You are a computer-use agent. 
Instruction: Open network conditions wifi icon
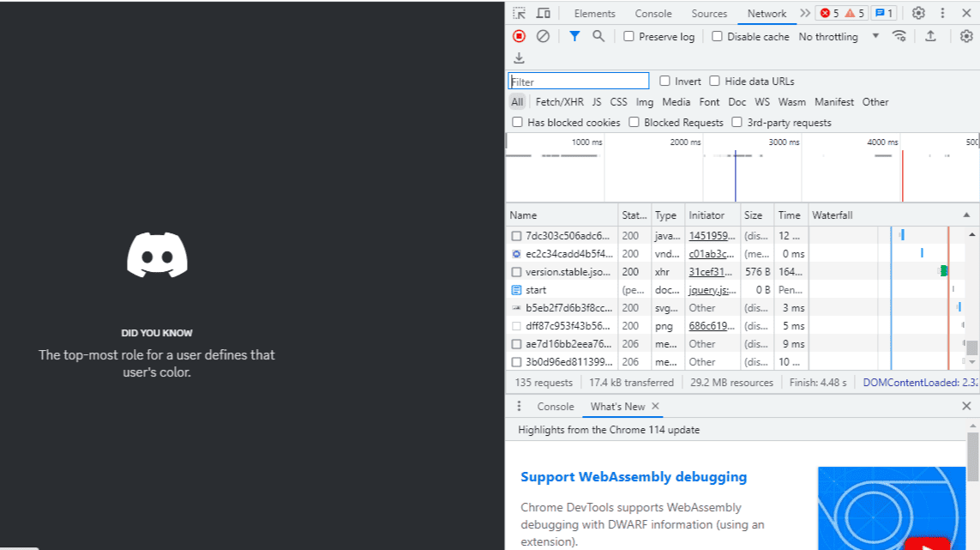tap(899, 36)
